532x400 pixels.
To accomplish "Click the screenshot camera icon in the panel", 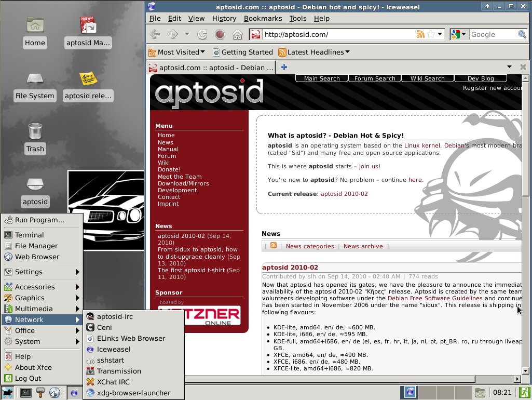I will pyautogui.click(x=480, y=393).
